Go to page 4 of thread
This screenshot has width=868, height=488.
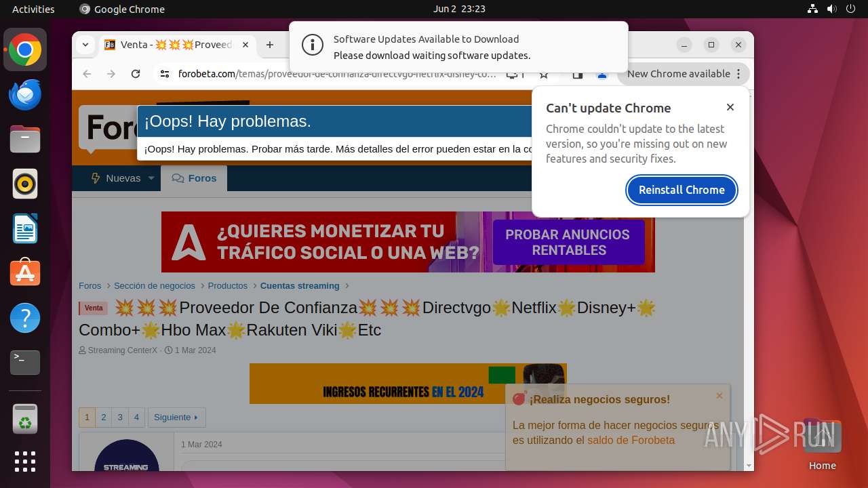pos(136,418)
